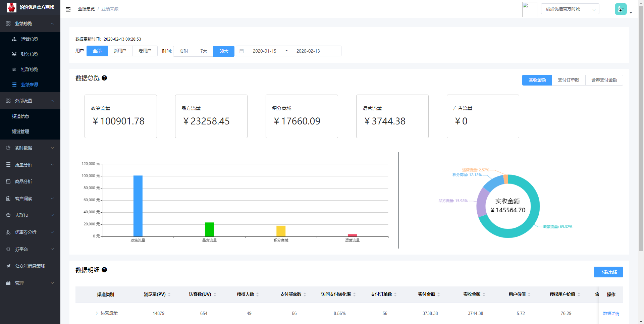Screen dimensions: 644x324
Task: Click the 下载表格 button
Action: (x=608, y=272)
